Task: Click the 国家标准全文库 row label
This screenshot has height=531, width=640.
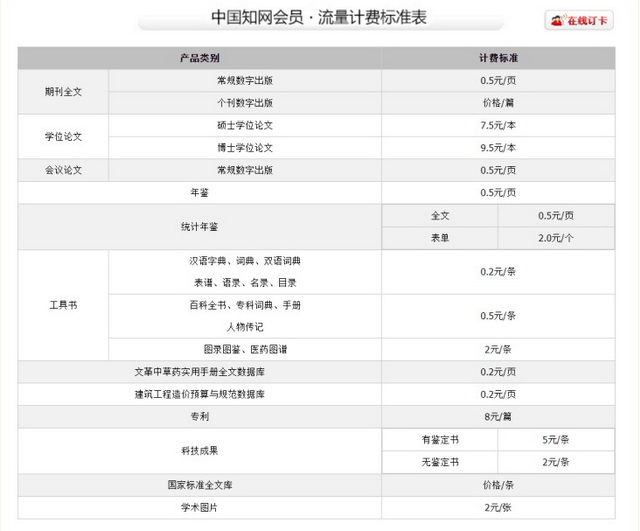Action: pyautogui.click(x=199, y=485)
